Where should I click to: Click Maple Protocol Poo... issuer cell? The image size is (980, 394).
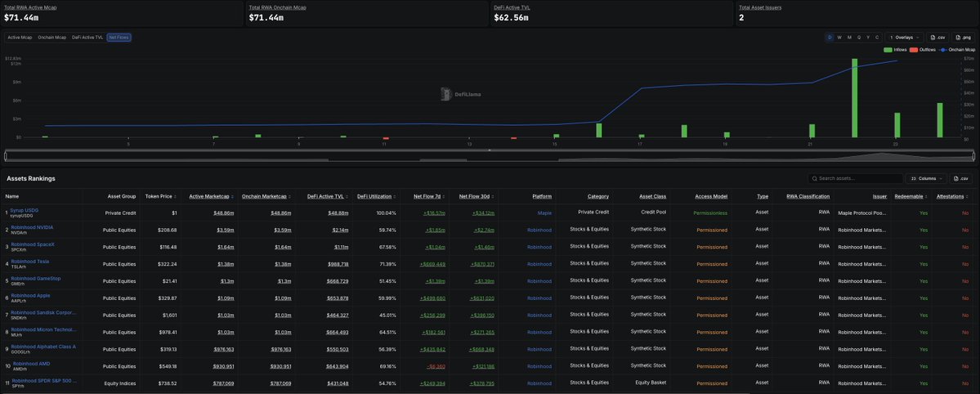pyautogui.click(x=862, y=213)
